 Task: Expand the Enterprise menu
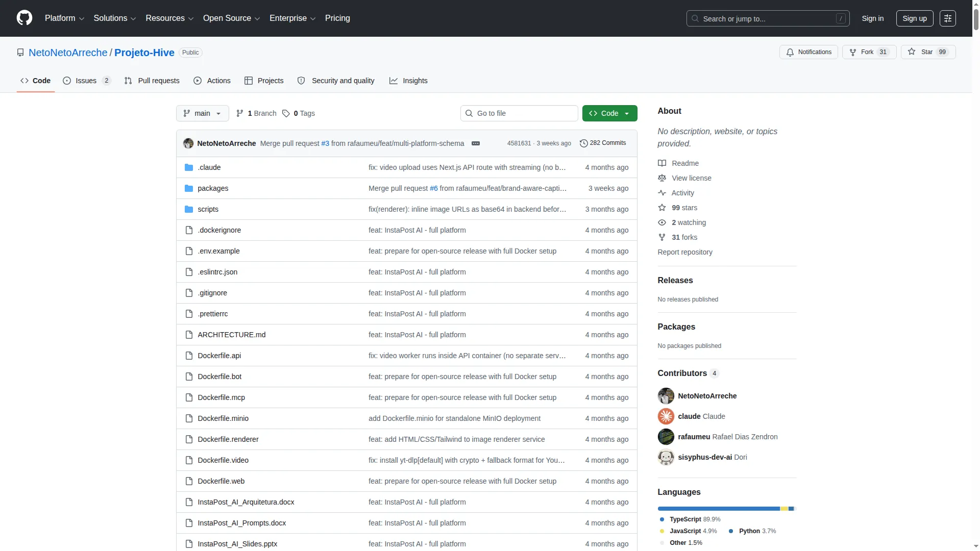292,18
